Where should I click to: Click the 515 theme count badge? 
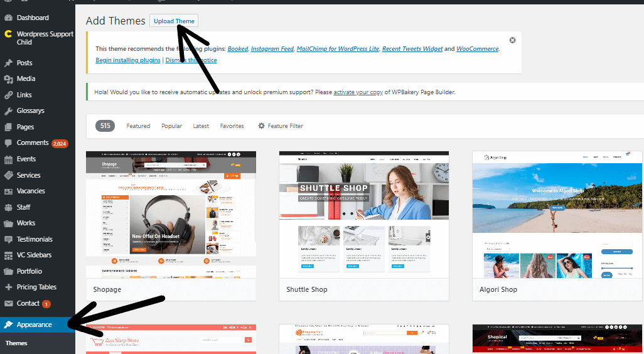pos(105,126)
